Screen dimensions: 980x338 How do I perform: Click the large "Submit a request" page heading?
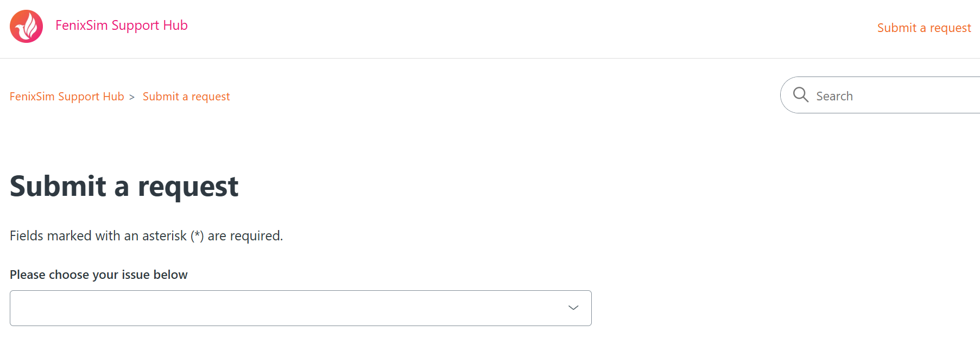(124, 186)
